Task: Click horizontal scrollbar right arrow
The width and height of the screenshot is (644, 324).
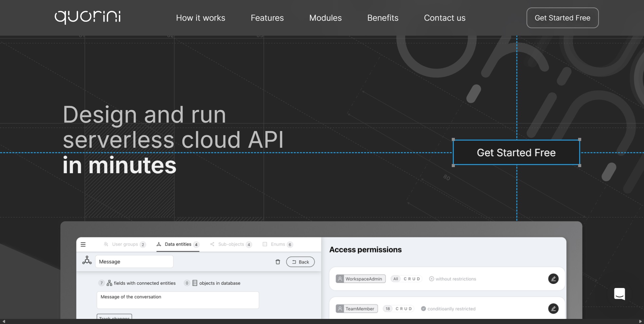Action: 640,321
